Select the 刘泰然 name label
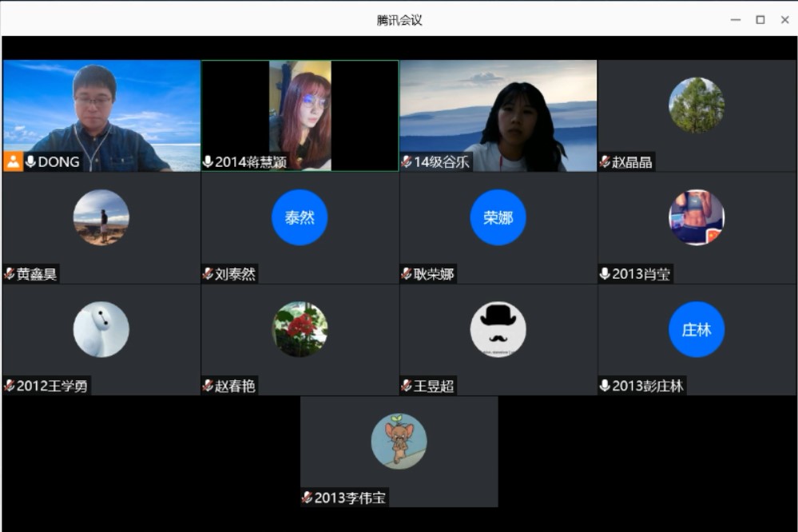The width and height of the screenshot is (798, 532). (x=235, y=274)
